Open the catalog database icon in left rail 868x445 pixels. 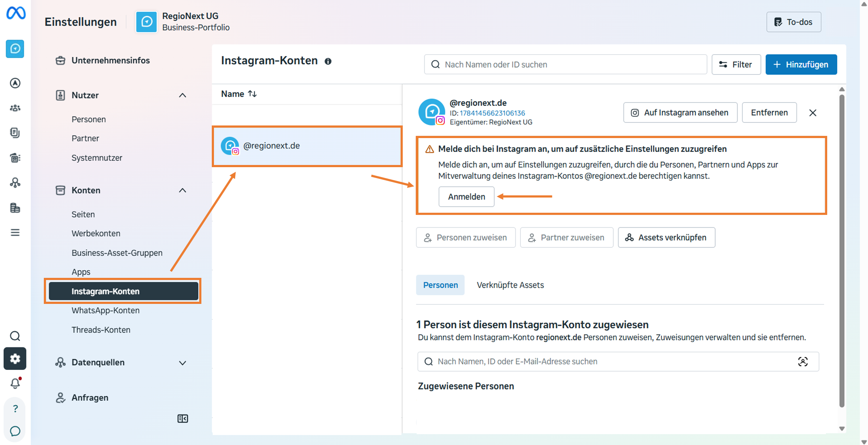click(15, 208)
